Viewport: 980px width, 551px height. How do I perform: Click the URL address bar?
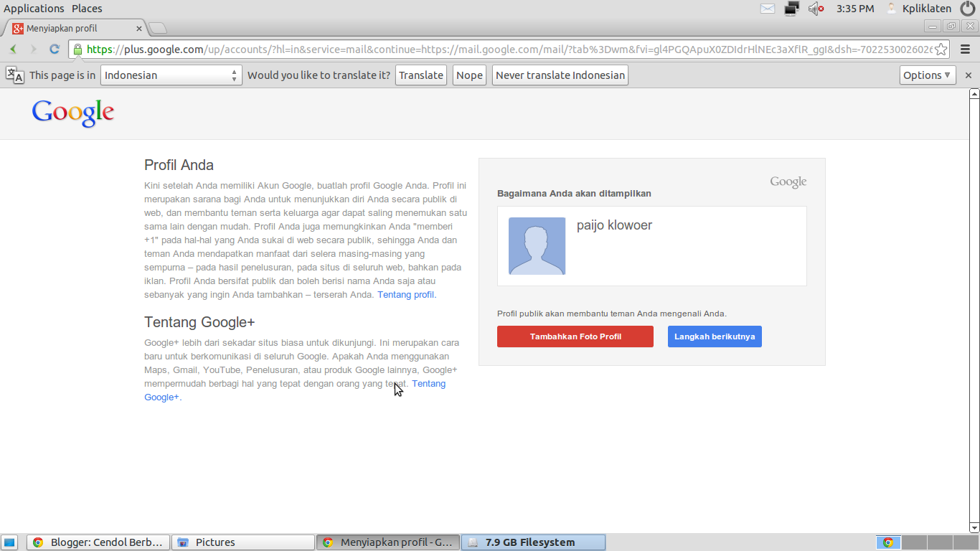click(508, 50)
